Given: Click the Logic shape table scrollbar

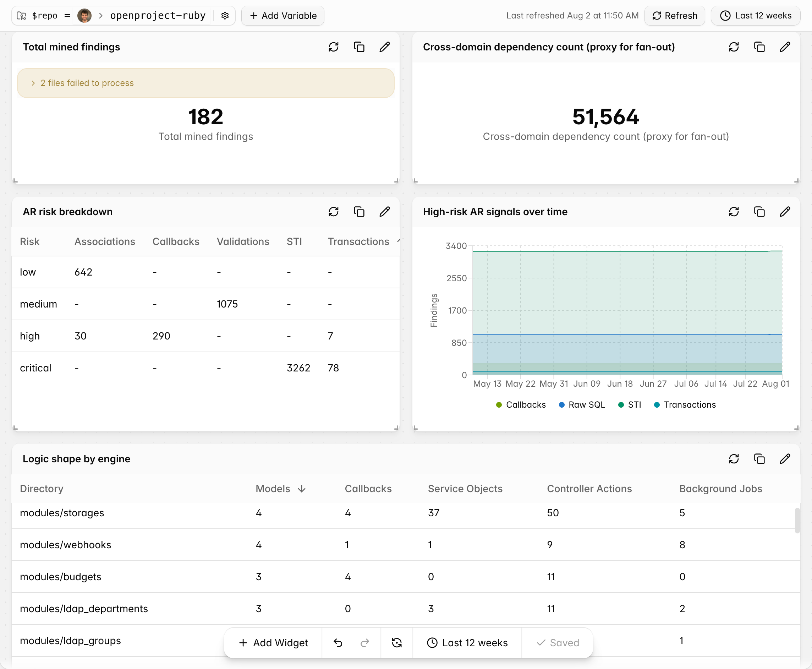Looking at the screenshot, I should coord(797,521).
